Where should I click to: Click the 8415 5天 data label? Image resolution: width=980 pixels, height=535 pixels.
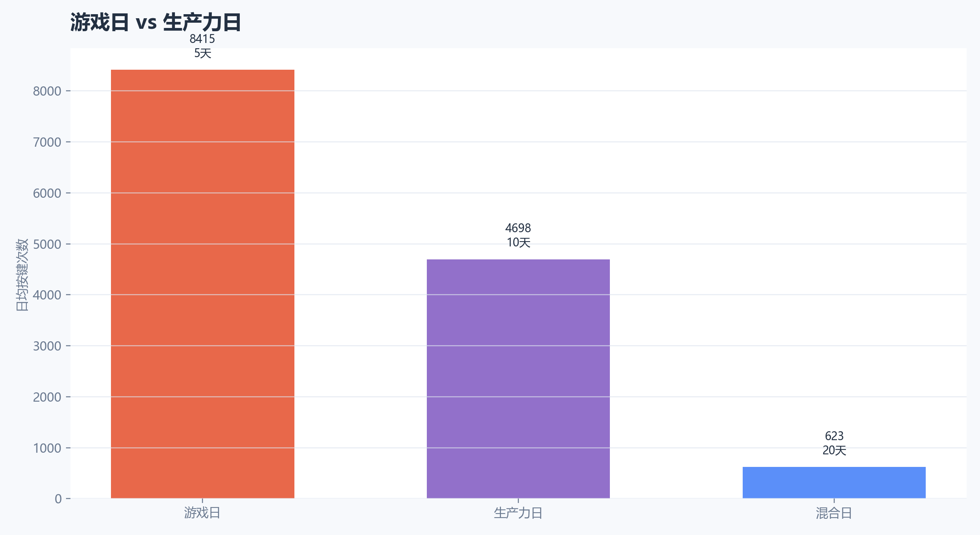coord(202,46)
